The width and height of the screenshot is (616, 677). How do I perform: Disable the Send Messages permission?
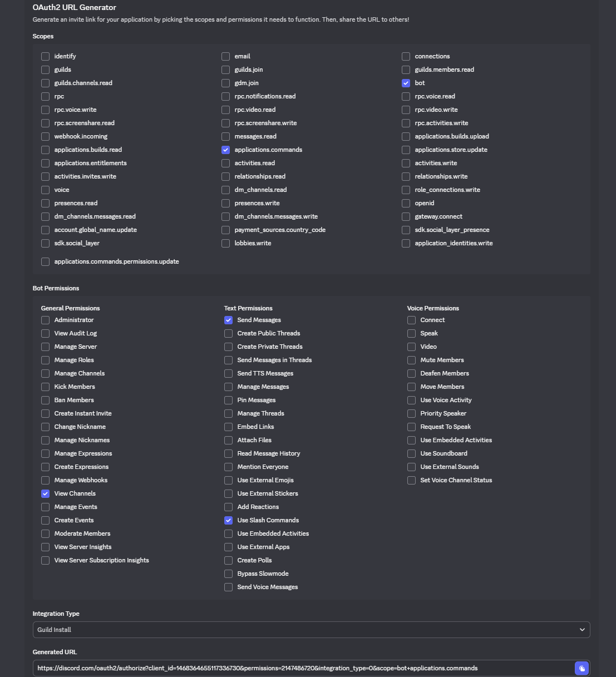[229, 320]
